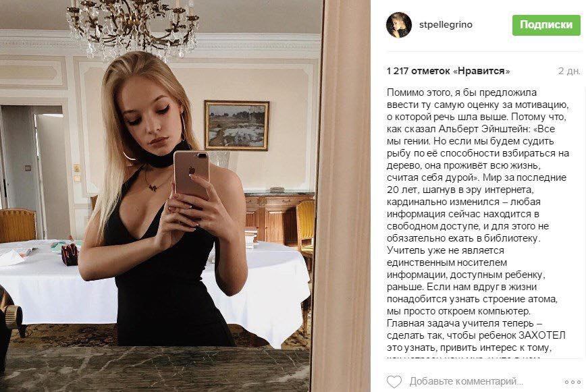The height and width of the screenshot is (392, 586).
Task: Click the partially hidden last caption line
Action: coord(463,358)
